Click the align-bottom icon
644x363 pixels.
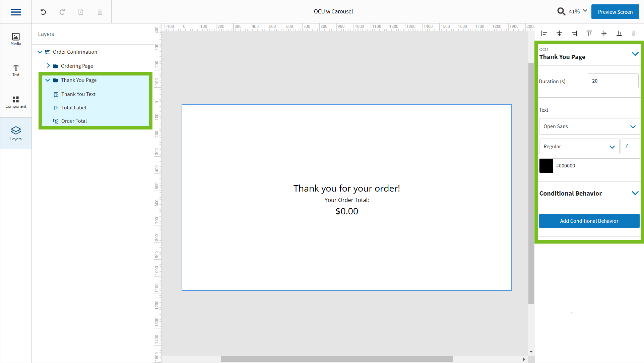point(619,33)
